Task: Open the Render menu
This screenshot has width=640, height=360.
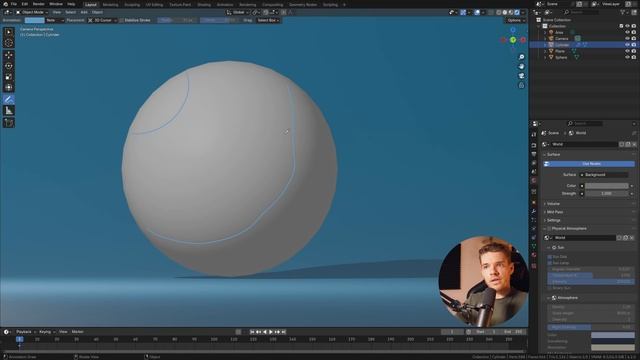Action: click(x=38, y=4)
